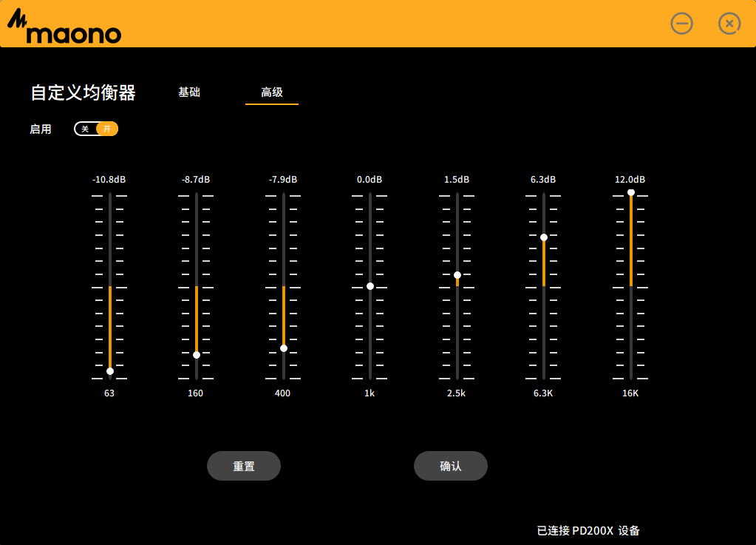The height and width of the screenshot is (545, 756).
Task: Click the 已连接 PD200X 设备 status text
Action: [588, 530]
